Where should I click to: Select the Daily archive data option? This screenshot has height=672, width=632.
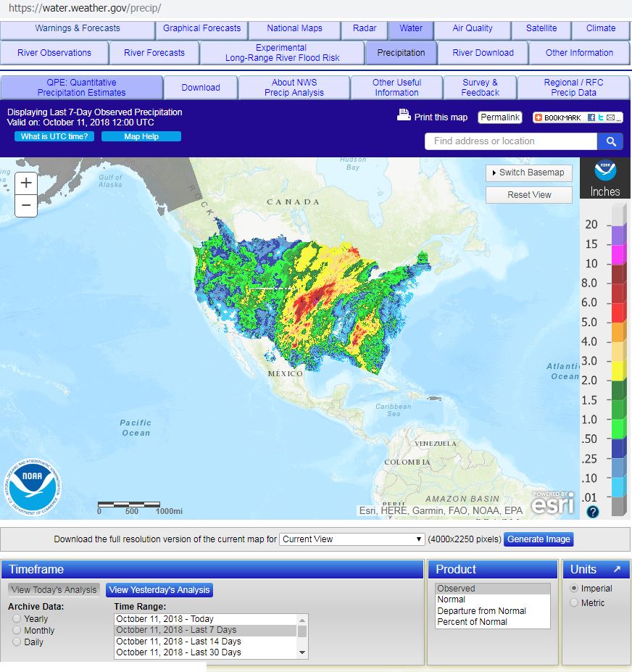pyautogui.click(x=16, y=642)
